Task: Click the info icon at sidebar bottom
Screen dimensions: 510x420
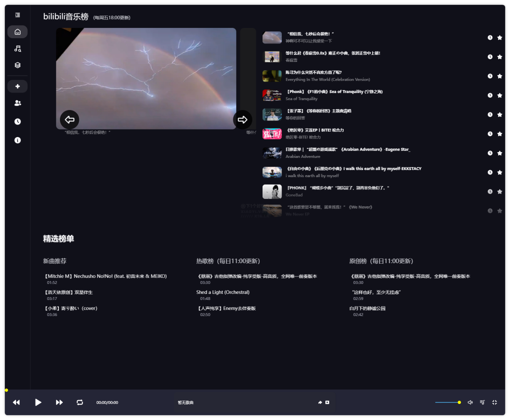Action: (x=17, y=140)
